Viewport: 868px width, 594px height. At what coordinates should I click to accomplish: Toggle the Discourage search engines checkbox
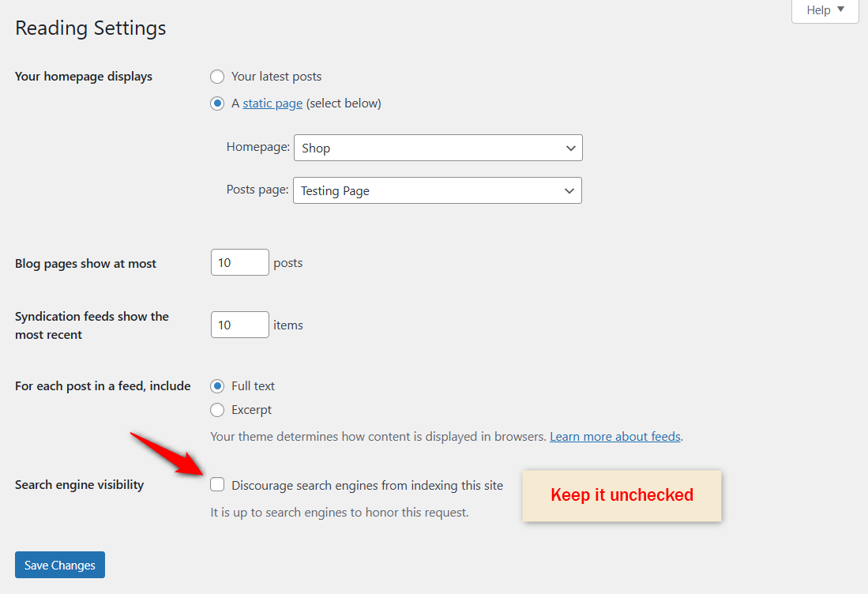217,485
